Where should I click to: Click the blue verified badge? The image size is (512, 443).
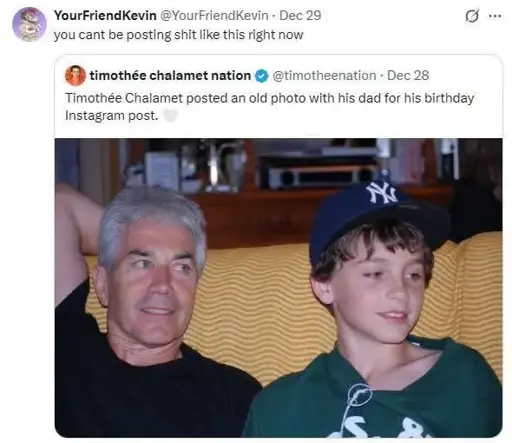point(262,76)
